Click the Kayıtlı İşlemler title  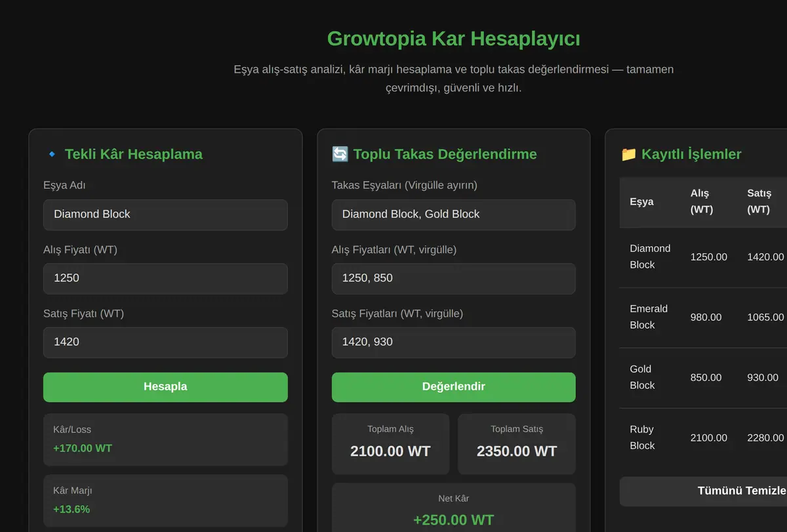692,154
